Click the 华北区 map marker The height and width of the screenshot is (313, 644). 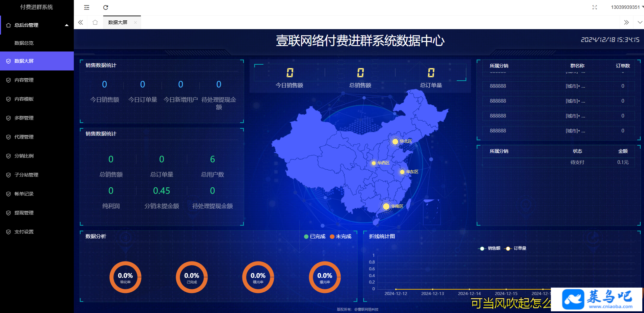coord(395,142)
